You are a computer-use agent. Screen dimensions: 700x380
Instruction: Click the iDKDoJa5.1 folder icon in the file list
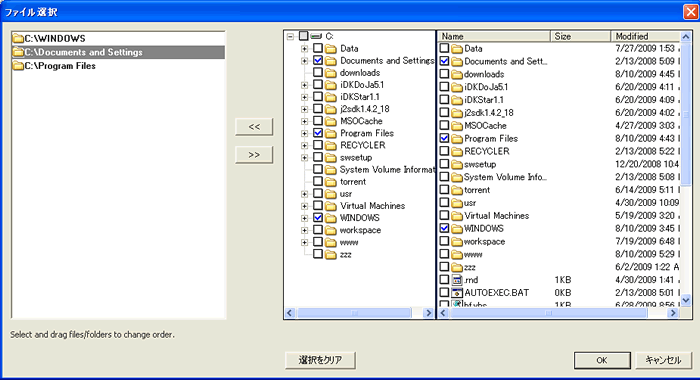coord(457,87)
